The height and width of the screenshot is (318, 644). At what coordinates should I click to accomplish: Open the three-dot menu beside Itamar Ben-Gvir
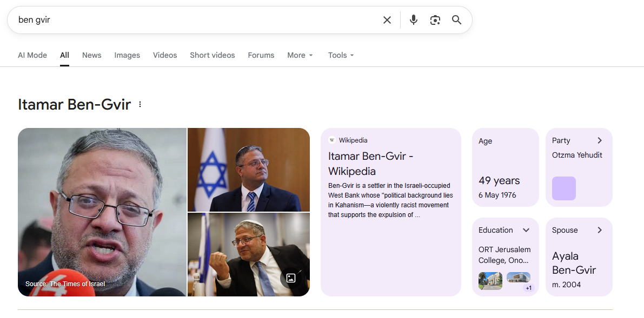140,104
